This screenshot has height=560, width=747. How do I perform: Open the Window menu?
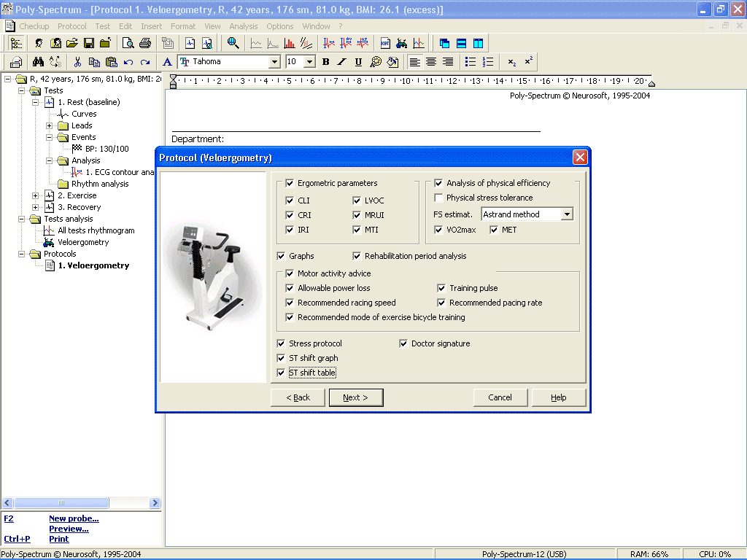316,26
